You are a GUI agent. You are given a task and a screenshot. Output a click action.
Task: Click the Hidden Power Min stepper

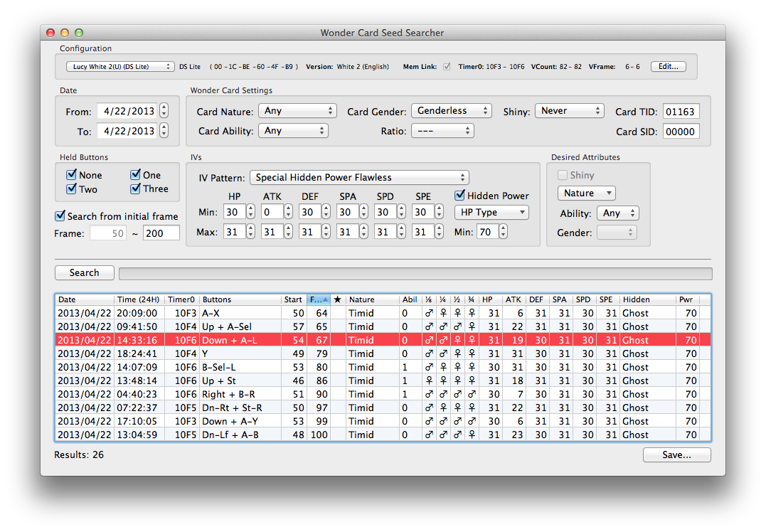503,232
